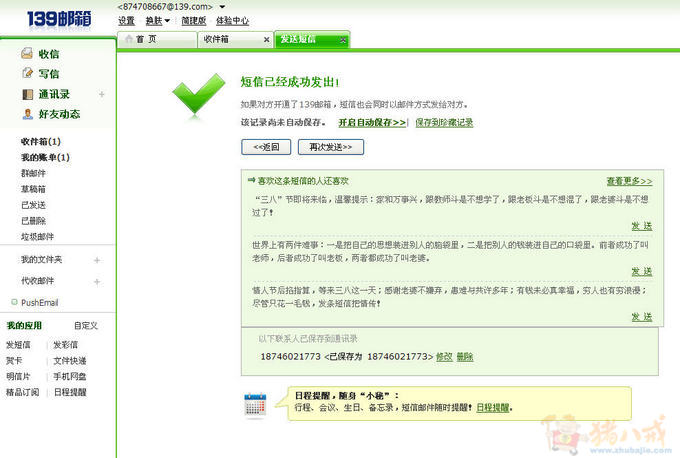The width and height of the screenshot is (680, 458).
Task: Send the 情人节 sample message
Action: pyautogui.click(x=641, y=317)
